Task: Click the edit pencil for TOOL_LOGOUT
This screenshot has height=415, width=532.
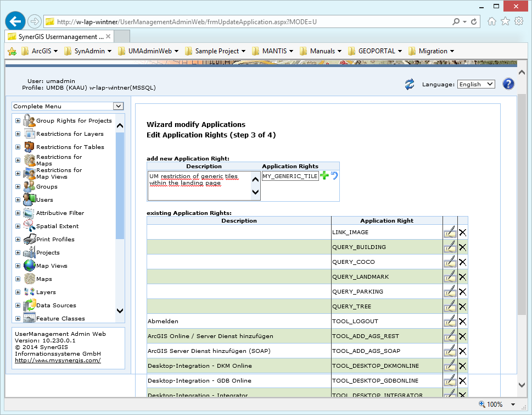Action: click(x=450, y=321)
